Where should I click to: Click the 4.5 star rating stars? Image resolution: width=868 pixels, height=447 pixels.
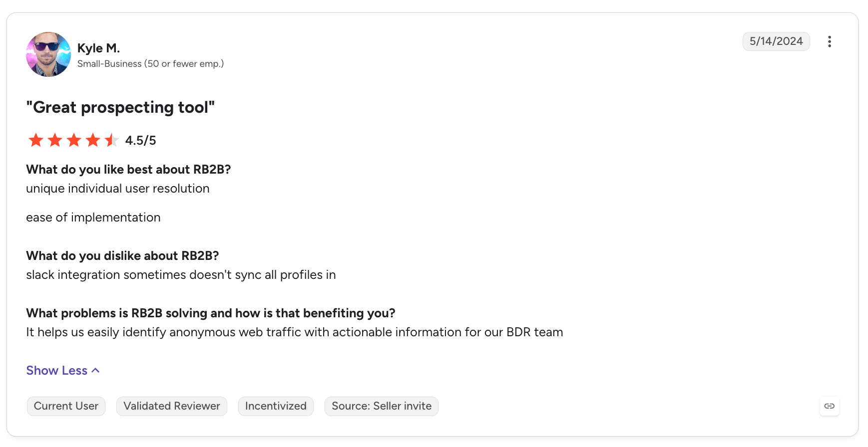click(x=73, y=140)
